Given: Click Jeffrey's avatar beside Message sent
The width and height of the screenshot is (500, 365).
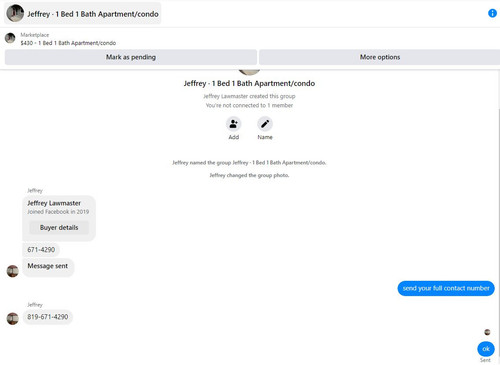Looking at the screenshot, I should pyautogui.click(x=13, y=271).
